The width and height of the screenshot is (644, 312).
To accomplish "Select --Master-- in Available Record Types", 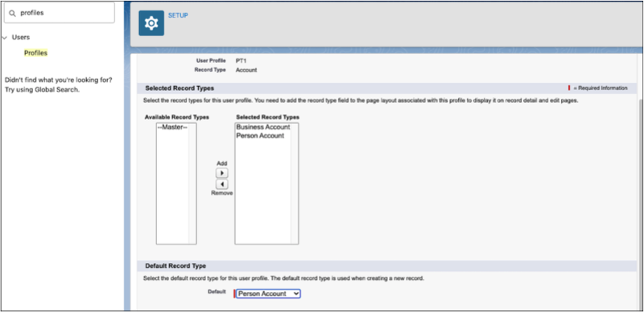I will (x=172, y=127).
